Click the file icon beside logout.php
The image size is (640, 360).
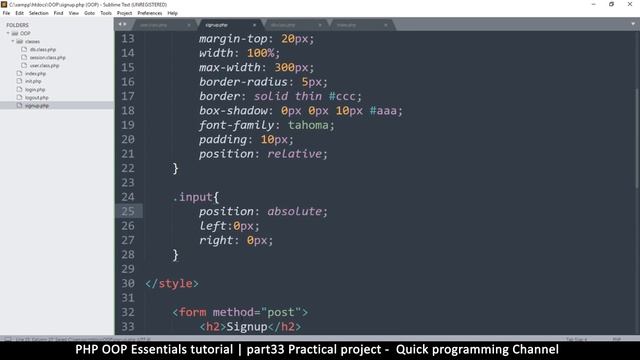tap(19, 98)
